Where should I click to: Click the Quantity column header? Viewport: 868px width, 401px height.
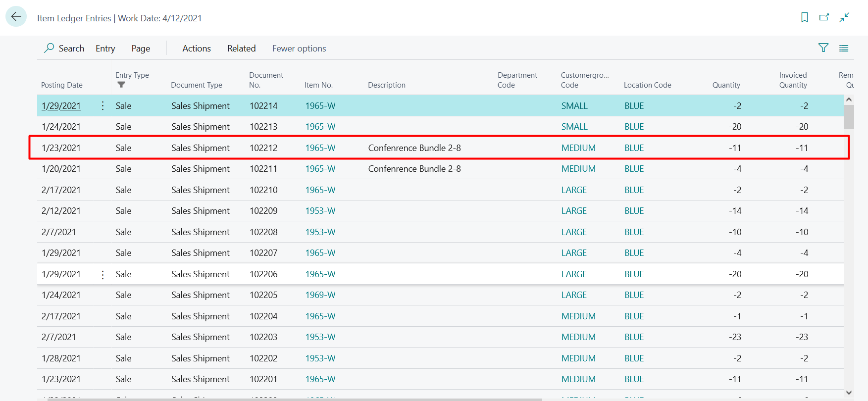pyautogui.click(x=726, y=85)
